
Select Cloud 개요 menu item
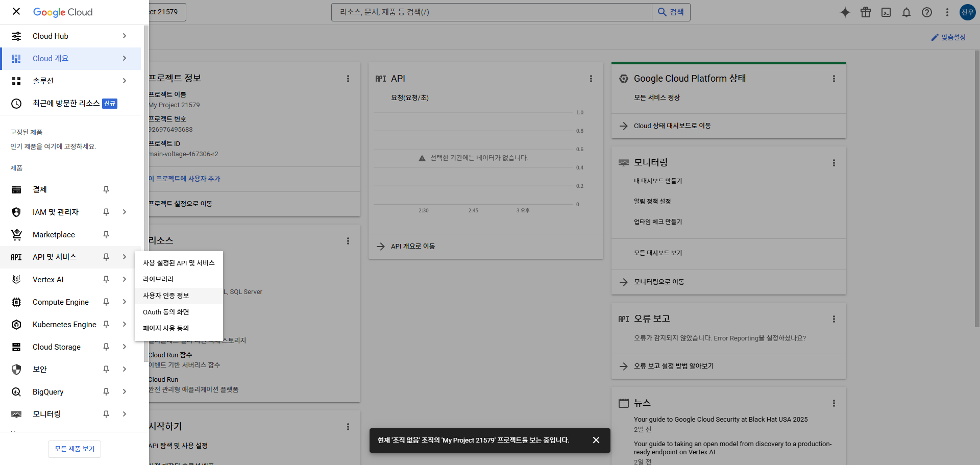click(70, 58)
